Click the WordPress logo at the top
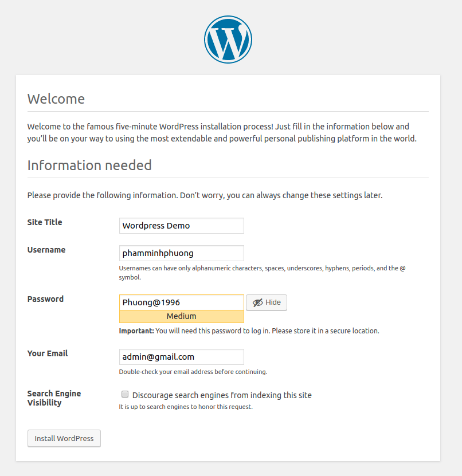The height and width of the screenshot is (476, 462). coord(228,39)
